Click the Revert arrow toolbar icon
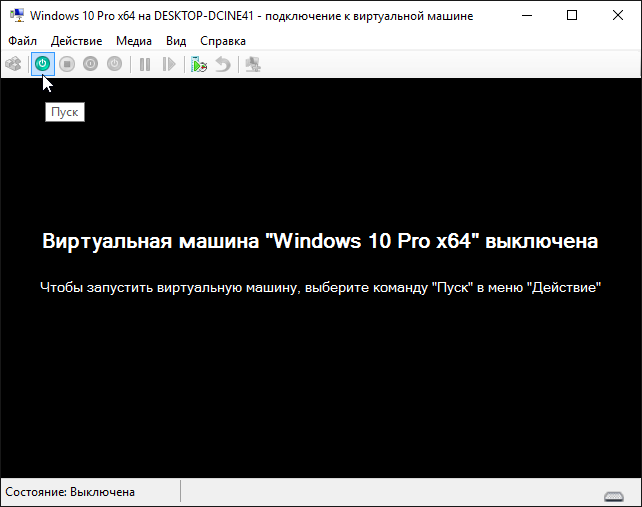This screenshot has height=507, width=642. 223,64
